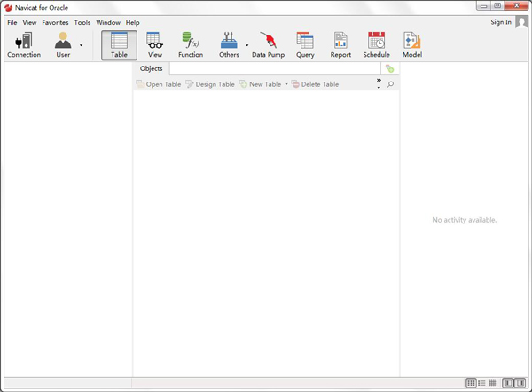This screenshot has width=532, height=392.
Task: Open the Connection tool
Action: click(24, 45)
